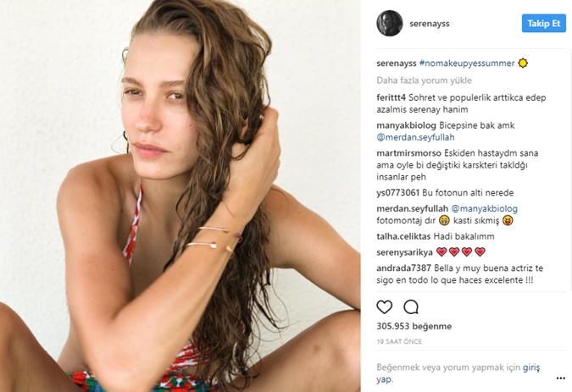
Task: Open the #nomakeupyessummer hashtag link
Action: coord(467,63)
